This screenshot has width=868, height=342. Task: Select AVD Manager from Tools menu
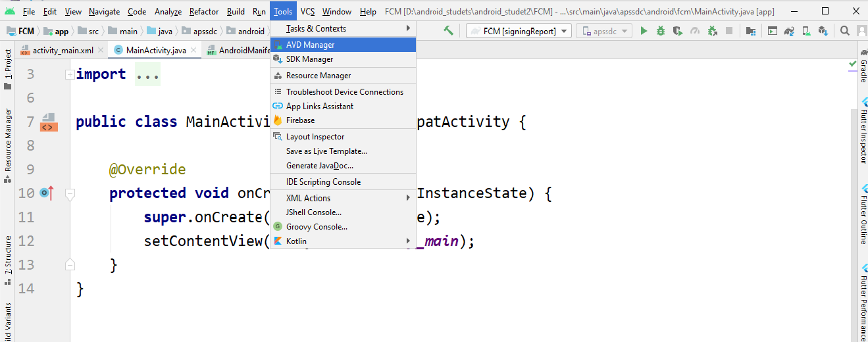[x=343, y=45]
